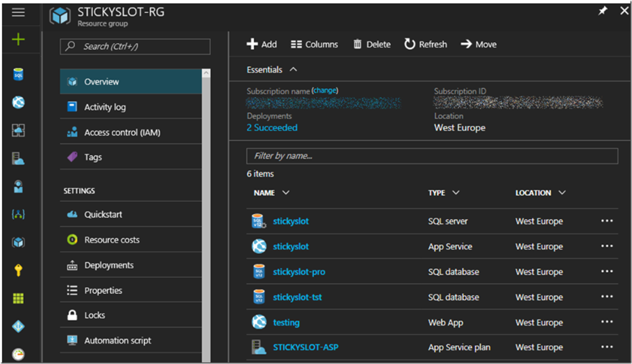Click the scrollbar up arrow in menu

click(206, 73)
